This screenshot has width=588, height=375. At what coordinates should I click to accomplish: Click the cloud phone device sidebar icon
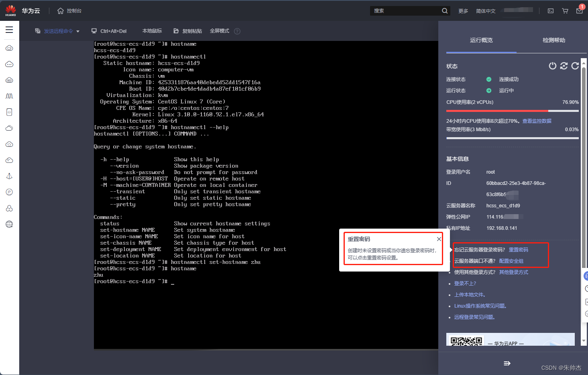pos(9,112)
